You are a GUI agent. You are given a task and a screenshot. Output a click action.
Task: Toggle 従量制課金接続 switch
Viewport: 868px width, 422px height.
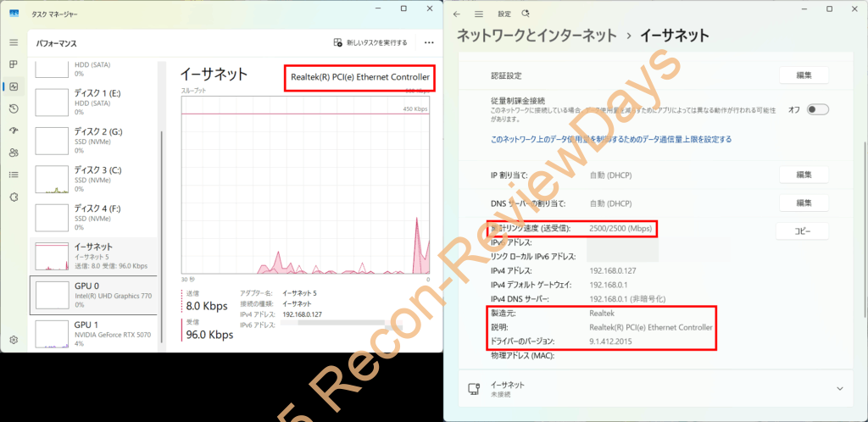tap(818, 109)
